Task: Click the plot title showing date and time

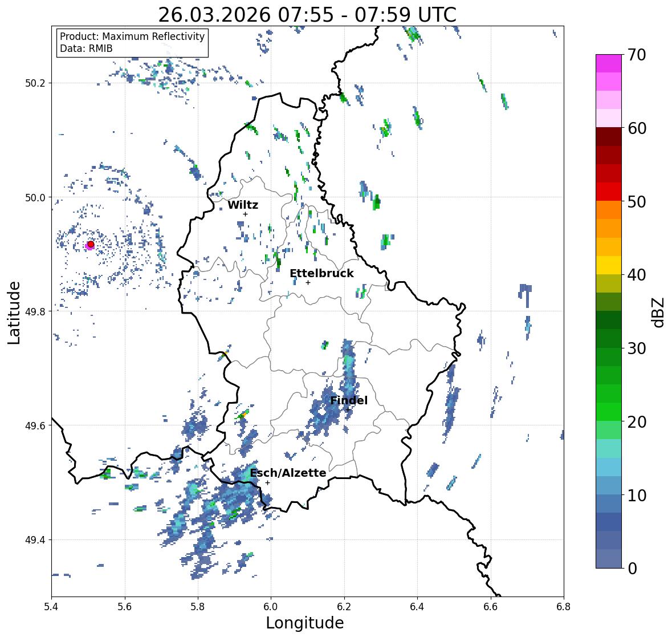Action: pyautogui.click(x=307, y=15)
